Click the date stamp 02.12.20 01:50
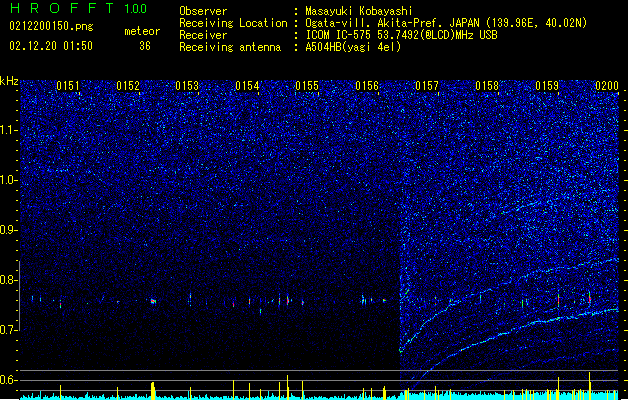629x400 pixels. 51,46
